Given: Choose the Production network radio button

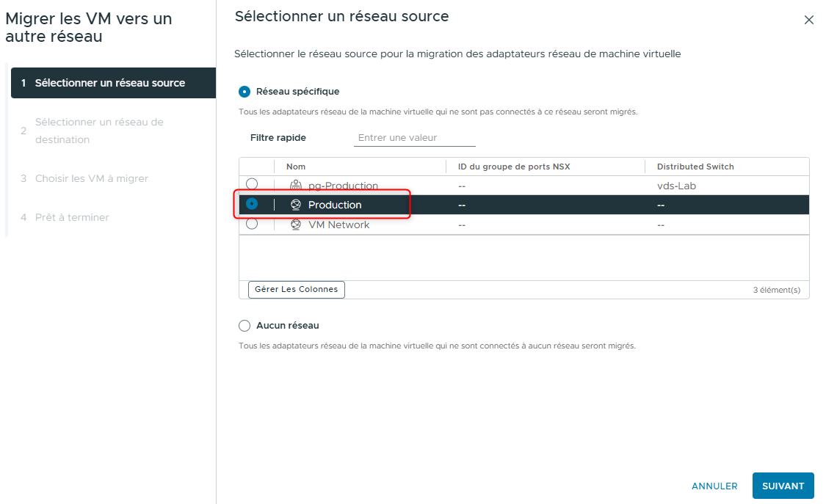Looking at the screenshot, I should 252,205.
